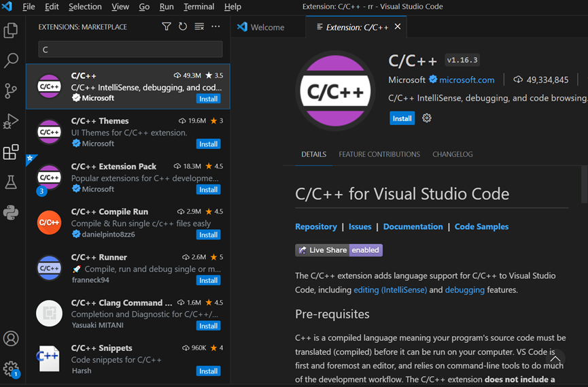Viewport: 588px width, 387px height.
Task: Open Views and More Actions ellipsis
Action: 215,27
